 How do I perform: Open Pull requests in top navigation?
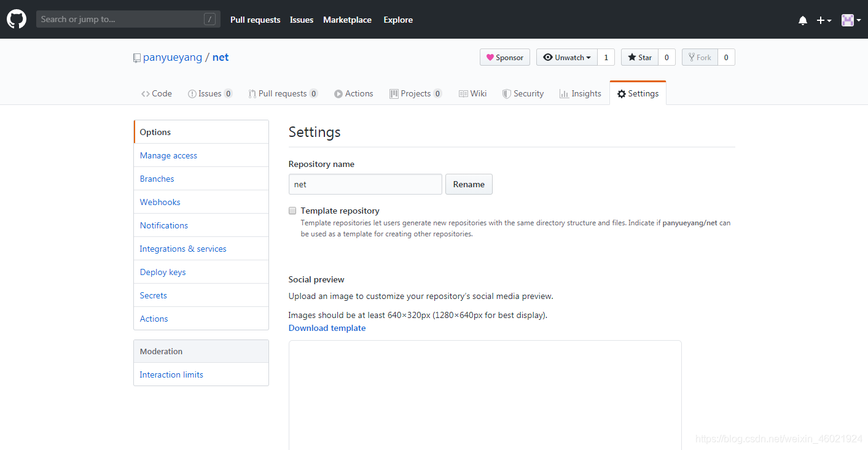coord(256,20)
